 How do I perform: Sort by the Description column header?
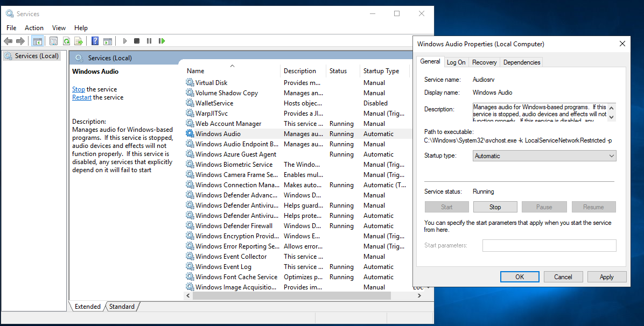303,70
